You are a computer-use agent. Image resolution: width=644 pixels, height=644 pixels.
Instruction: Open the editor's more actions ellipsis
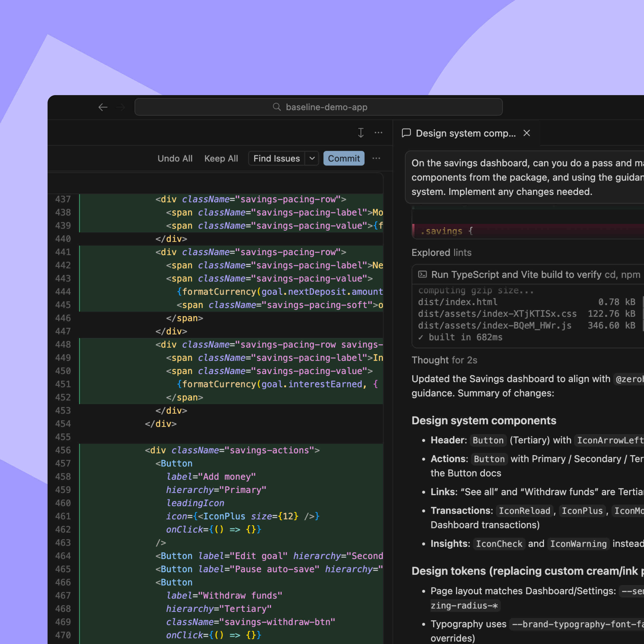(x=378, y=133)
